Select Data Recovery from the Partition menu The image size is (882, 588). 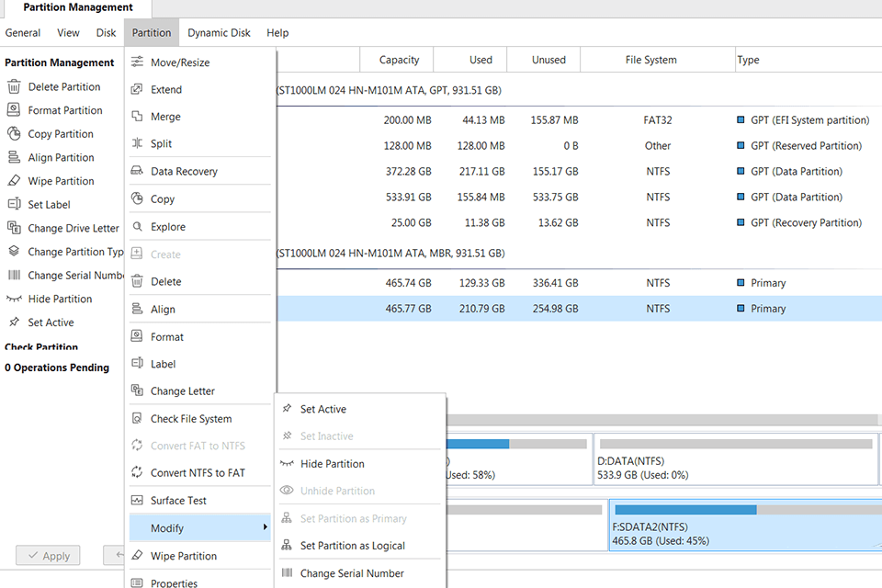coord(184,171)
